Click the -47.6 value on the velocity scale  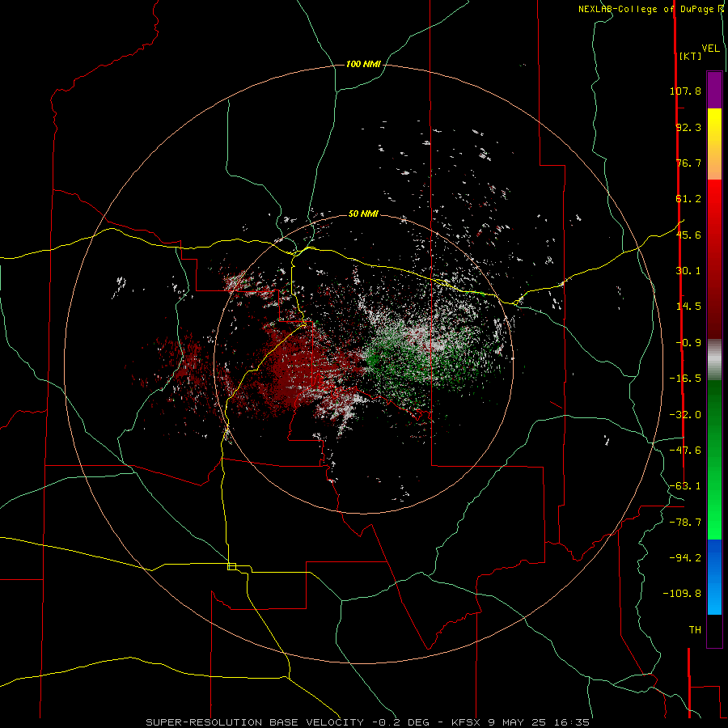[685, 451]
